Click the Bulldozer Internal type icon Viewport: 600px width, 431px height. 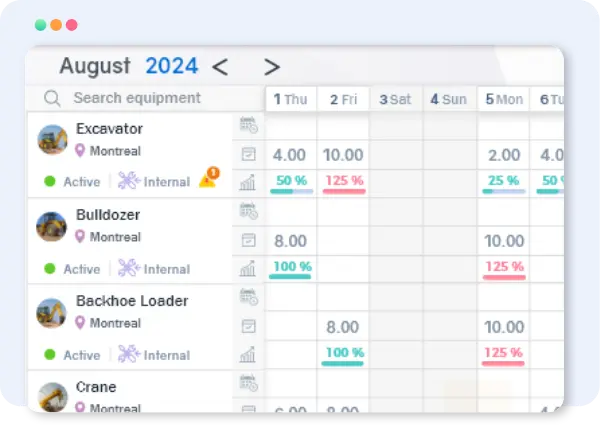pos(127,268)
